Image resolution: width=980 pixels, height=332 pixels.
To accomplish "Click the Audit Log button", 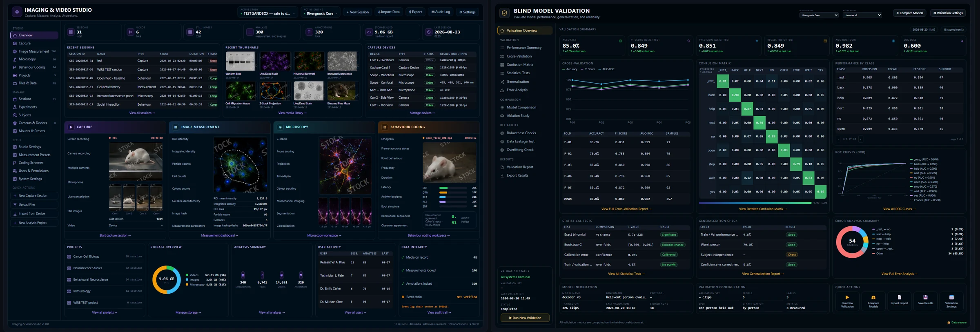I will coord(441,12).
